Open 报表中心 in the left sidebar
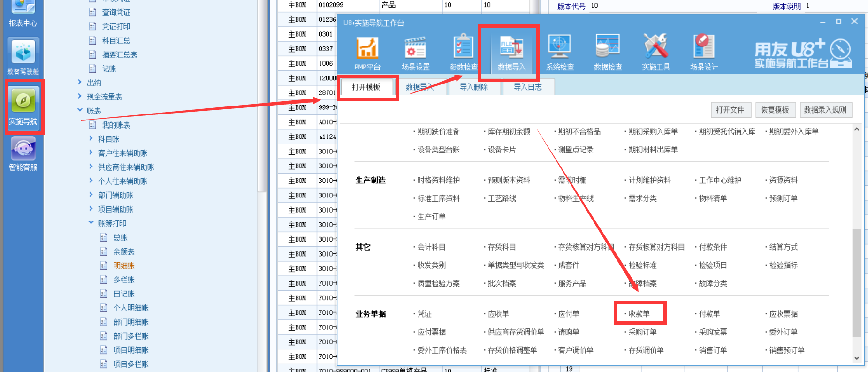This screenshot has height=372, width=868. (23, 14)
